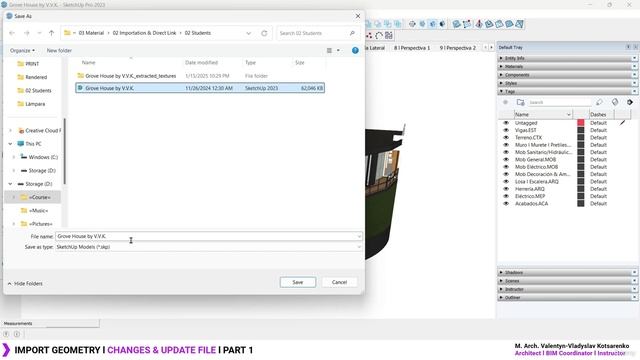Toggle visibility of Muro I Murete I Pretiles tag
This screenshot has height=360, width=640.
(506, 145)
